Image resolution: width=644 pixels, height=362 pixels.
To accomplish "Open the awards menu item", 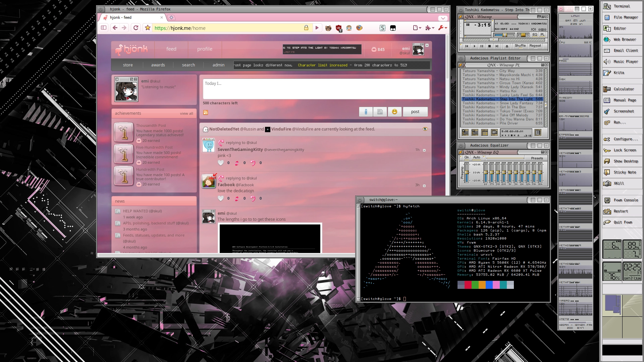I will [158, 65].
